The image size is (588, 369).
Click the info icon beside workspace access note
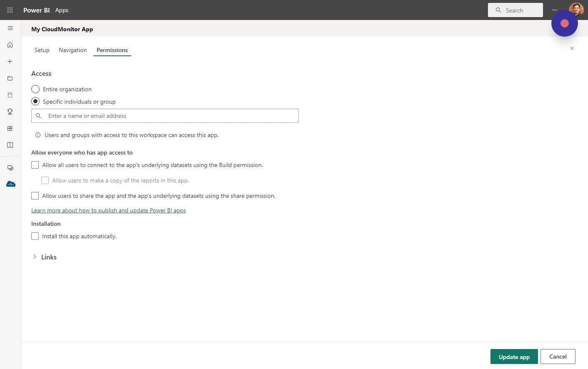38,135
